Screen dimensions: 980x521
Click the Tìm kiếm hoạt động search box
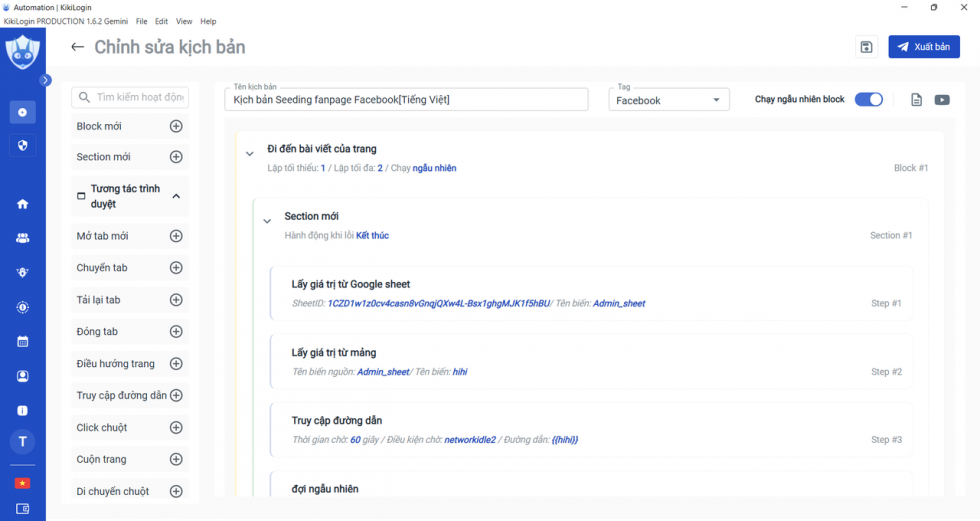pyautogui.click(x=130, y=97)
